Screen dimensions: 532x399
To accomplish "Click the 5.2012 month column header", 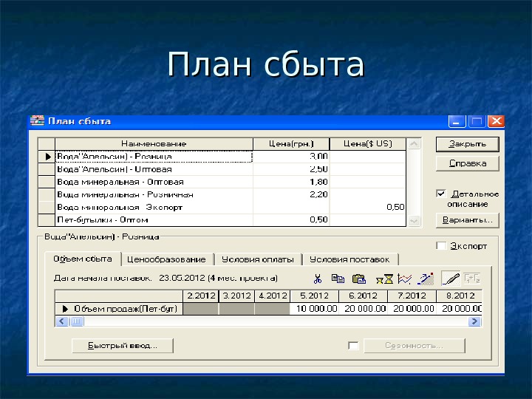I will [314, 296].
